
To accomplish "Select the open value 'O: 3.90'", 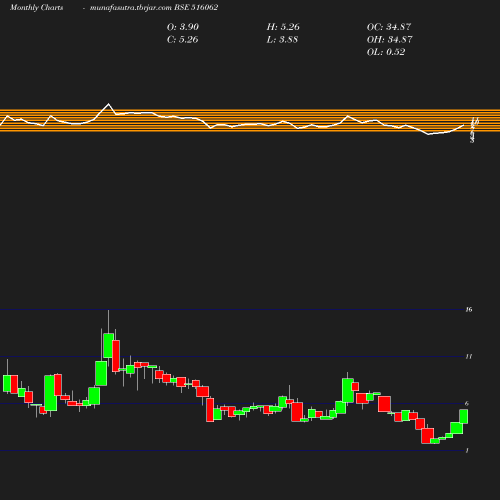I will coord(183,27).
